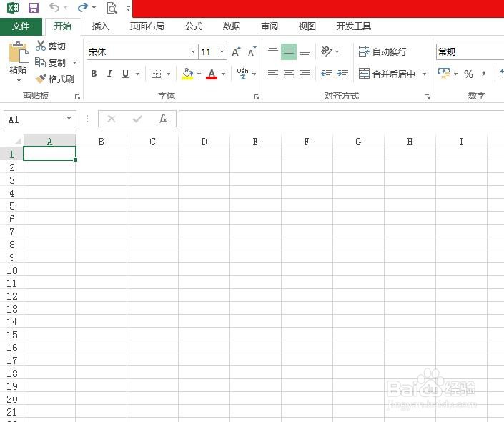Expand the paste options arrow under 粘贴
The width and height of the screenshot is (504, 422).
[x=19, y=80]
